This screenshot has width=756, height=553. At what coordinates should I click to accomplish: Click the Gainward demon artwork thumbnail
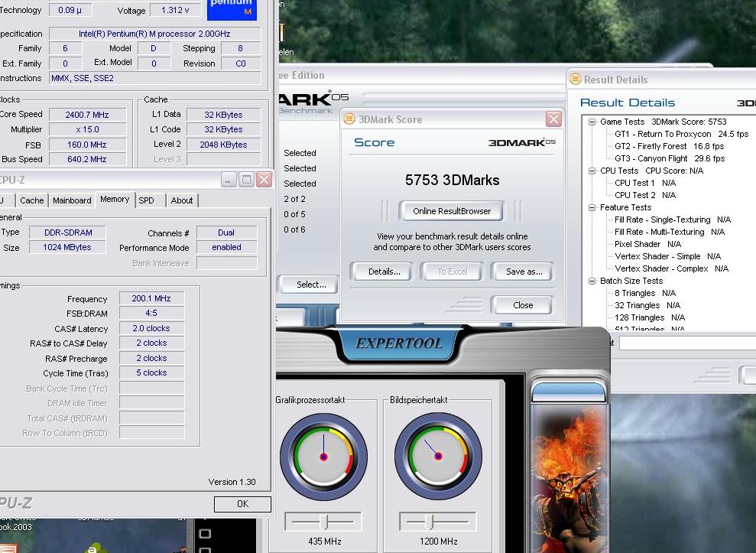point(569,479)
